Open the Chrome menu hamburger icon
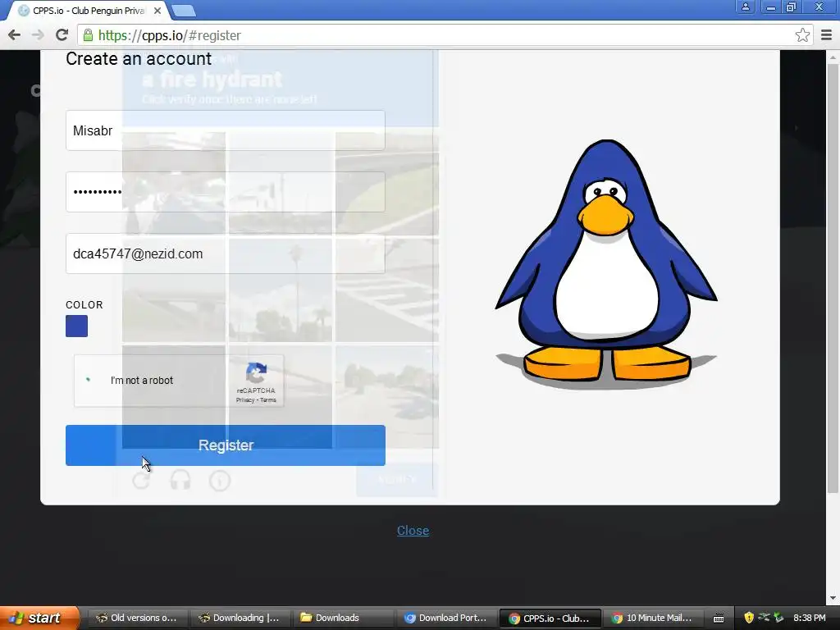 coord(827,35)
